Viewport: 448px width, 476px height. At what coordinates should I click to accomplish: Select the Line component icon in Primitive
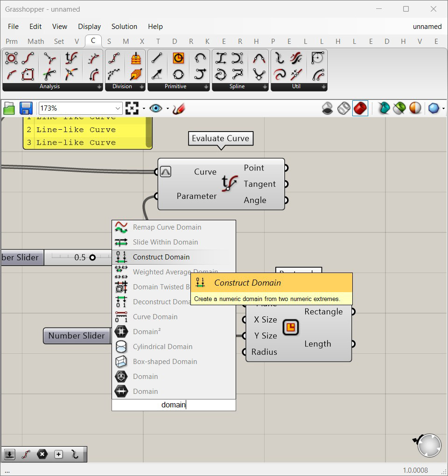click(x=157, y=58)
